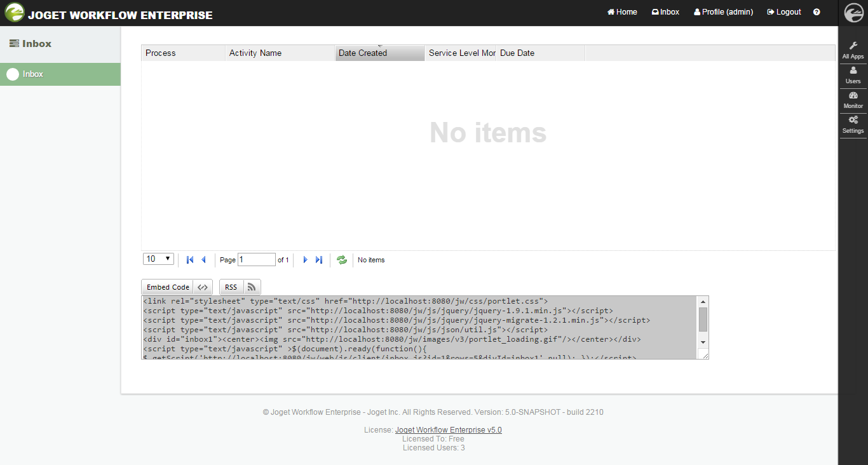
Task: Click the jquery-migrate-1.2.1.min.js code line
Action: tap(397, 320)
